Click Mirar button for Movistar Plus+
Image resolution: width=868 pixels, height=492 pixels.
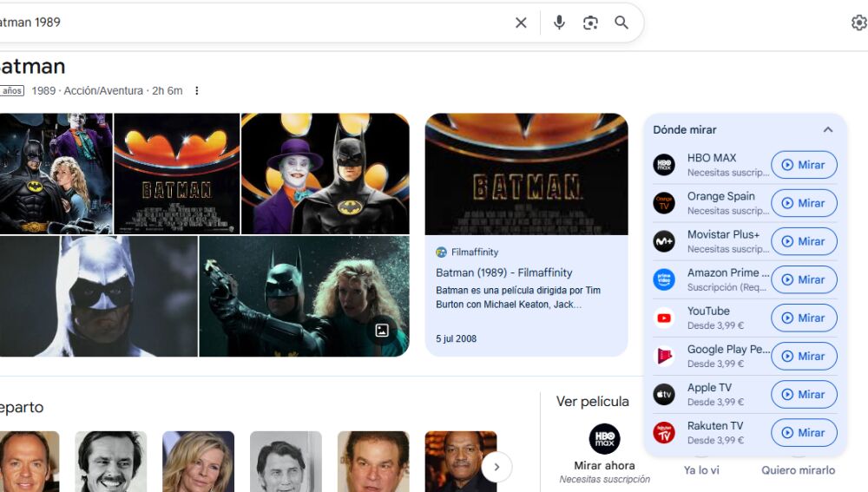click(x=804, y=241)
